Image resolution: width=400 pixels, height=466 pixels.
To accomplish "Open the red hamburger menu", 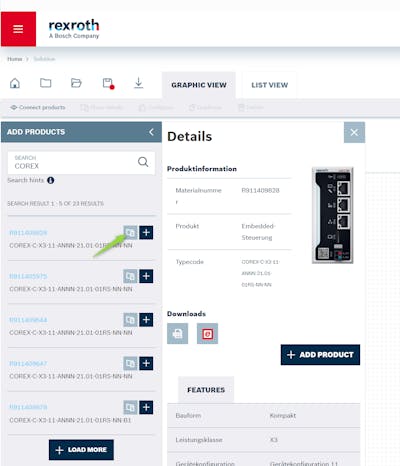I will [18, 29].
